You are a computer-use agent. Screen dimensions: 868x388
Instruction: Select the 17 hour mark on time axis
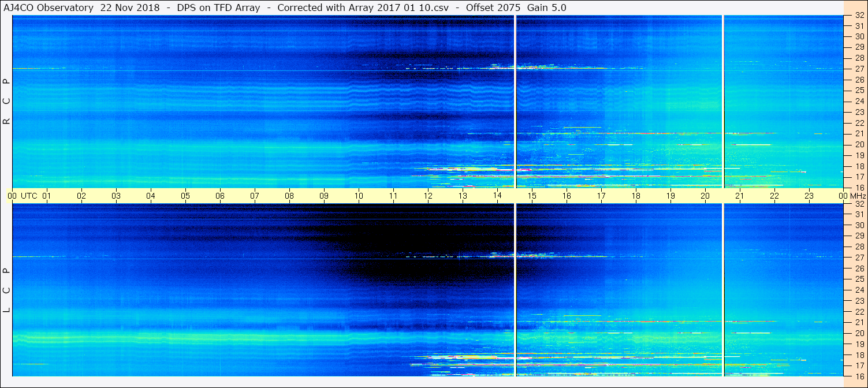point(601,196)
